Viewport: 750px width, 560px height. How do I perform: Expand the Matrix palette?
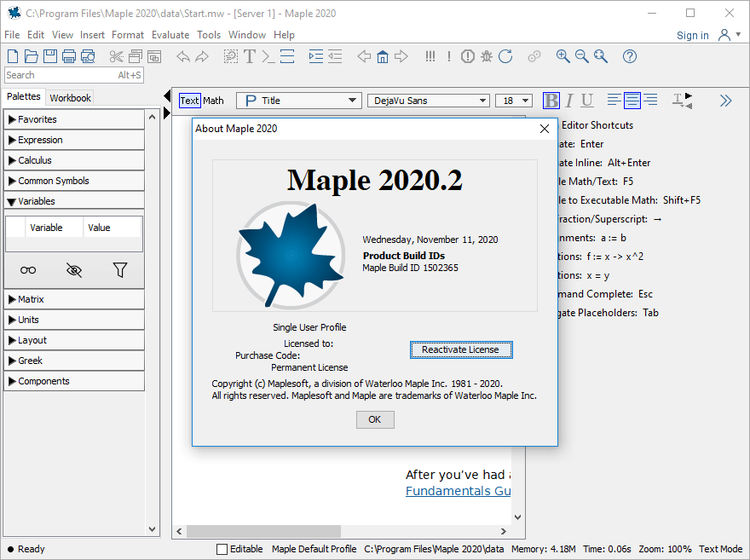point(74,299)
